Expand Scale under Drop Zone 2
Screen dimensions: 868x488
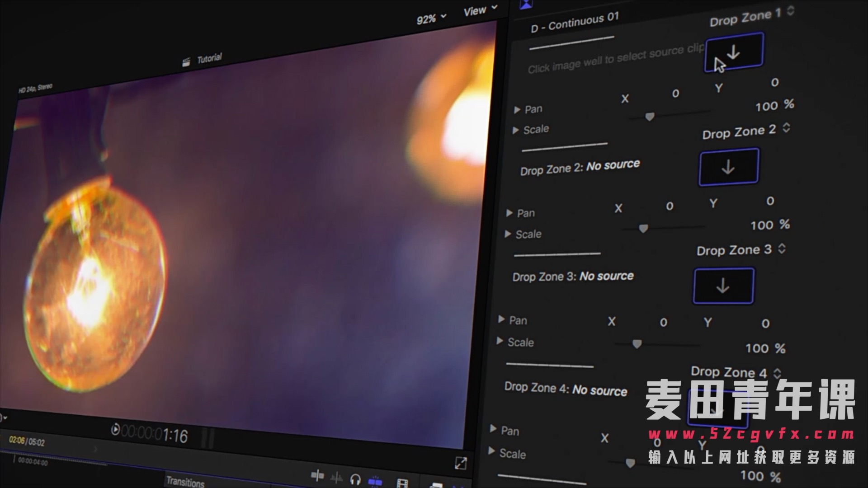508,234
